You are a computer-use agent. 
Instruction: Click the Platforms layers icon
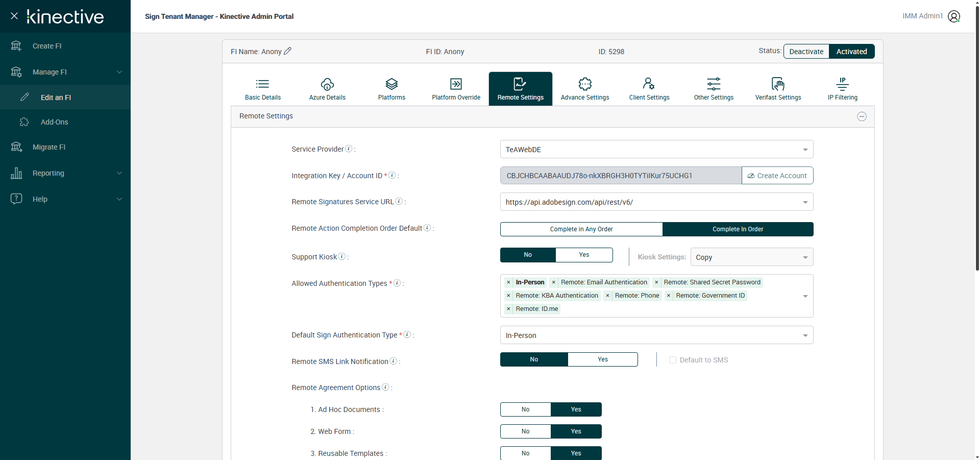391,84
